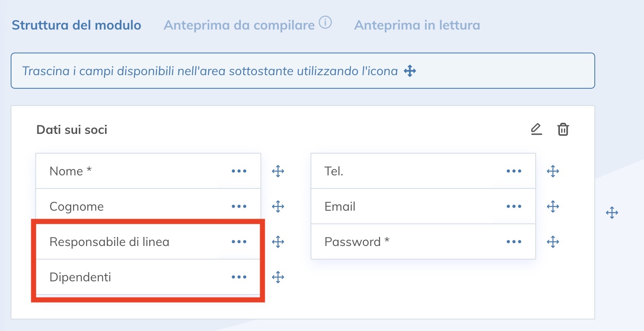Image resolution: width=644 pixels, height=331 pixels.
Task: View the info tooltip beside Anteprima da compilare
Action: (x=325, y=23)
